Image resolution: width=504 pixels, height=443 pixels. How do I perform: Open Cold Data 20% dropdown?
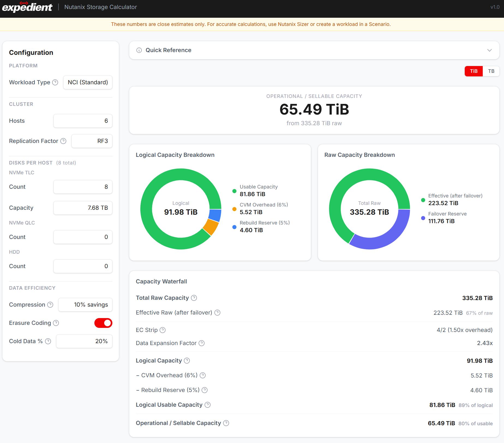(x=84, y=341)
